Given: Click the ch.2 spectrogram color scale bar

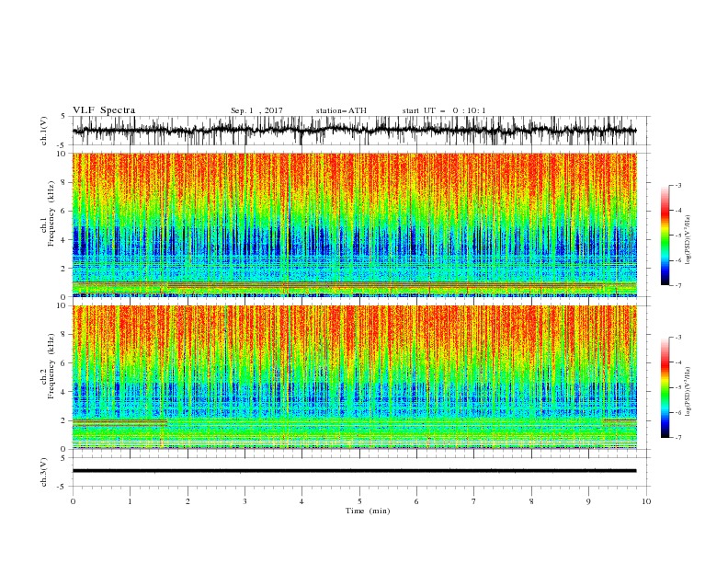Looking at the screenshot, I should click(x=665, y=387).
